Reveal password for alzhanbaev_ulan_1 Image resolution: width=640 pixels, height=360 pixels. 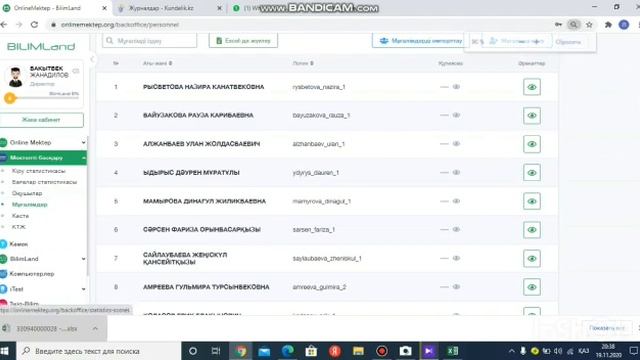[456, 144]
